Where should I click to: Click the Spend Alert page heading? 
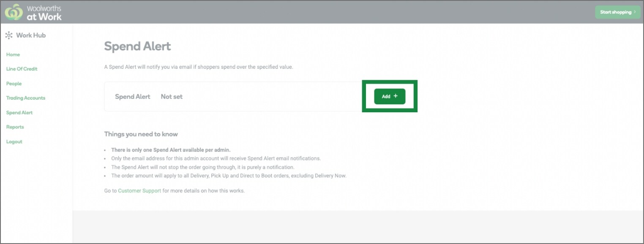(137, 46)
